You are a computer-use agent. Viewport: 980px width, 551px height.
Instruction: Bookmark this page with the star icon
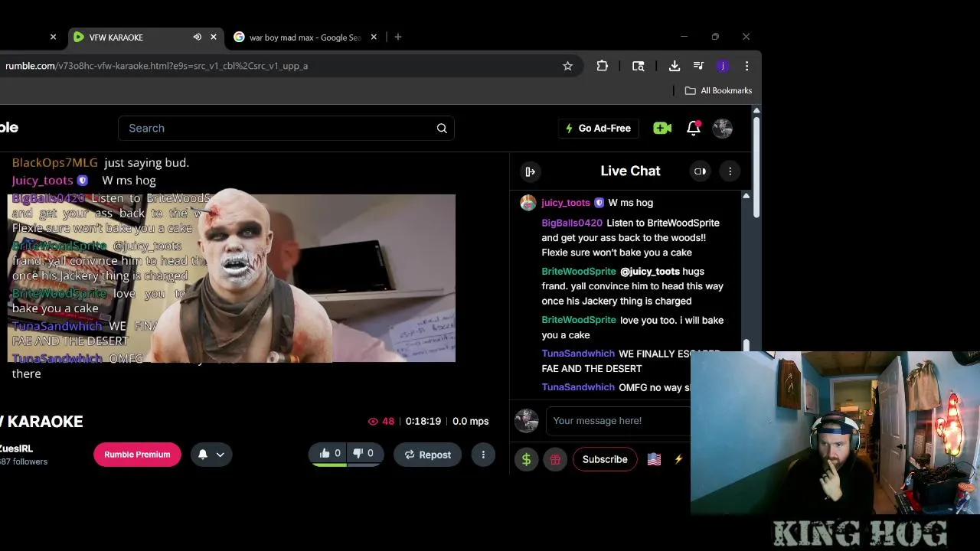tap(567, 66)
